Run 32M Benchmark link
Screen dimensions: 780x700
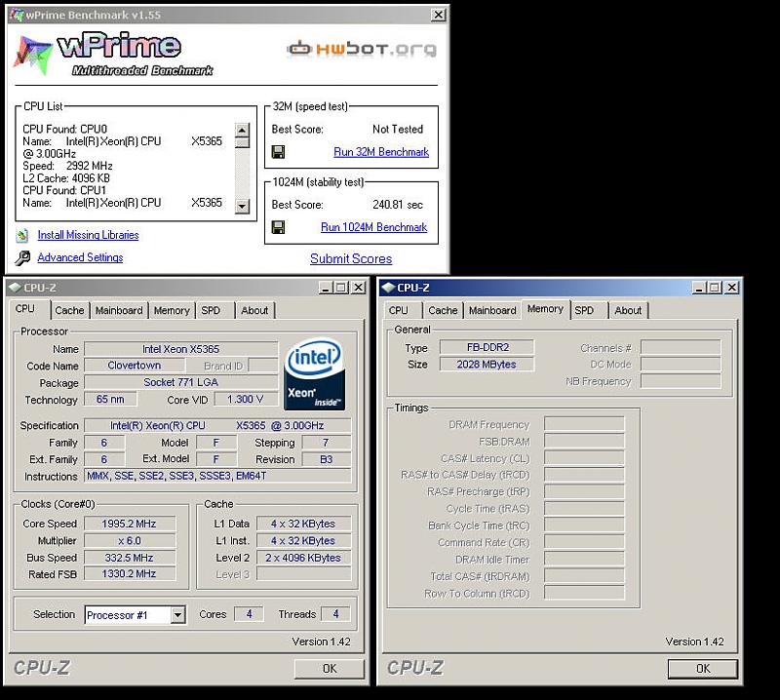(x=381, y=152)
